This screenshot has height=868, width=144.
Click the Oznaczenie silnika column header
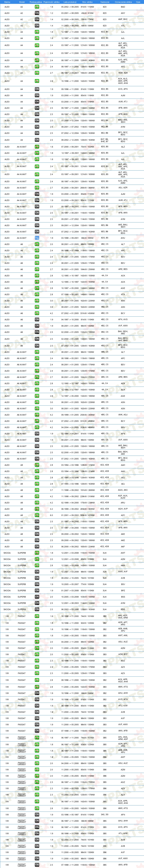(123, 2)
